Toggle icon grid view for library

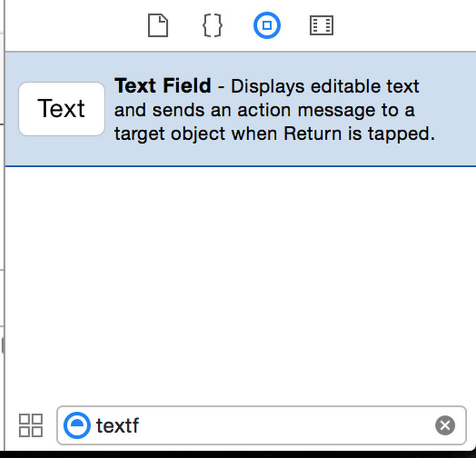tap(31, 425)
